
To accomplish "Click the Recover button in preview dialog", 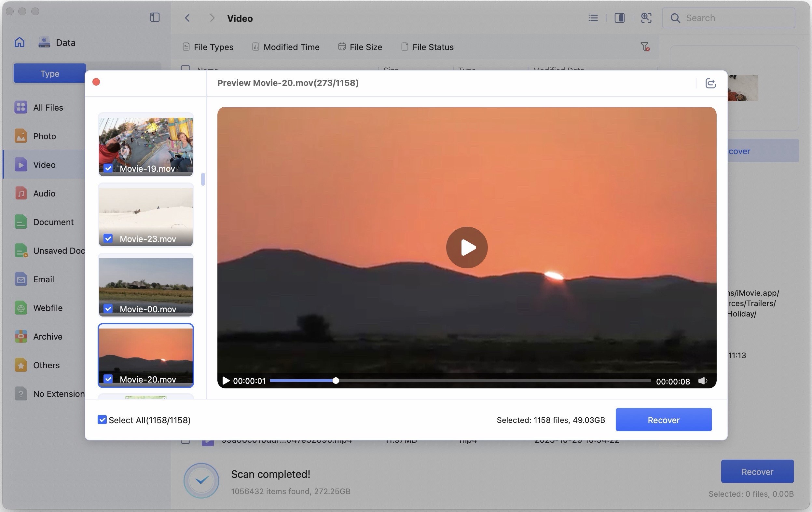I will pos(663,420).
